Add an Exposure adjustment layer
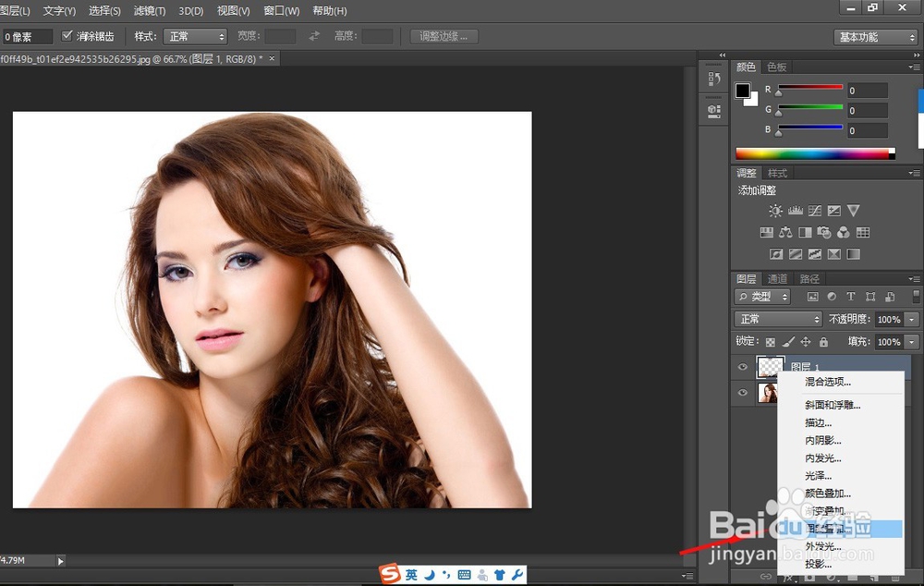The height and width of the screenshot is (586, 924). pos(834,211)
